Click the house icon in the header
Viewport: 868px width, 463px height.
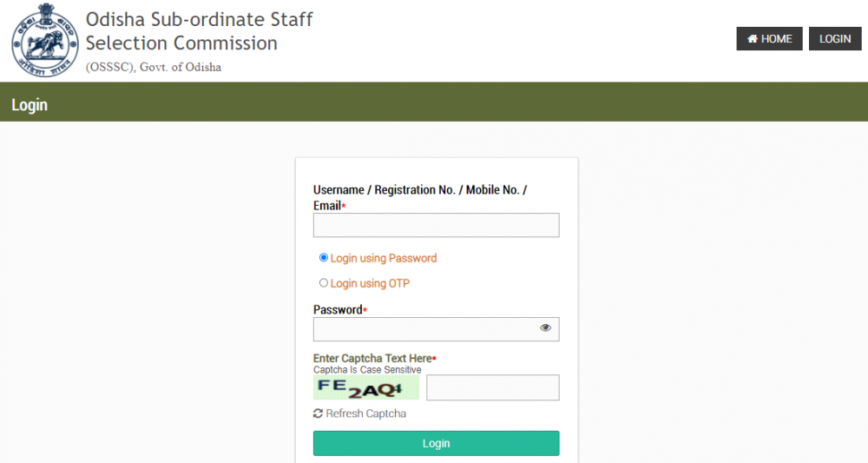(752, 39)
